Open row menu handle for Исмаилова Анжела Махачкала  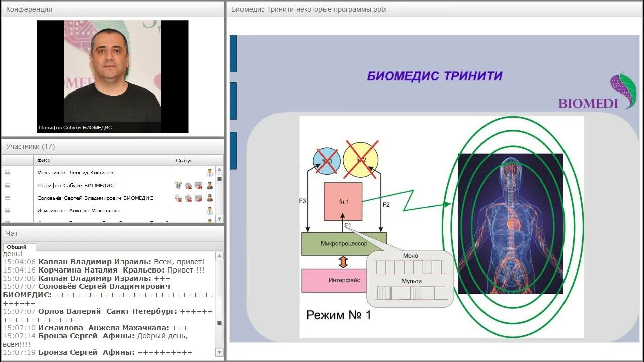pos(8,211)
